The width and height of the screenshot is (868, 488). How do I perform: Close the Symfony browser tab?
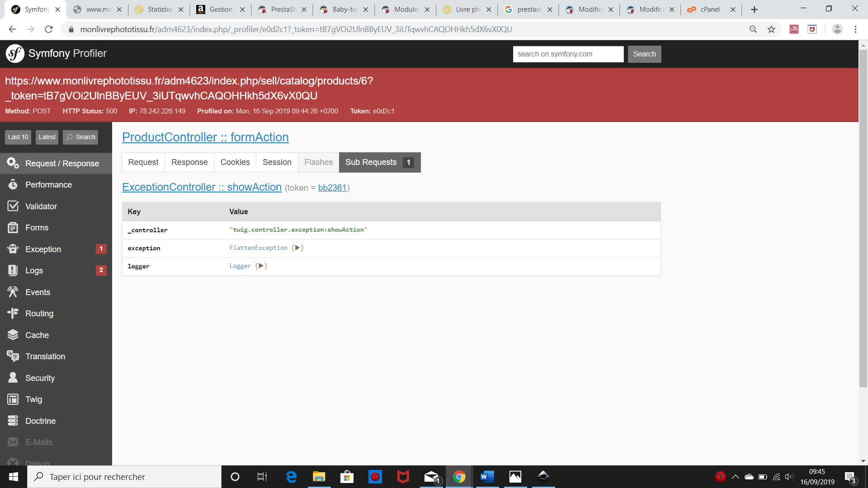coord(57,9)
